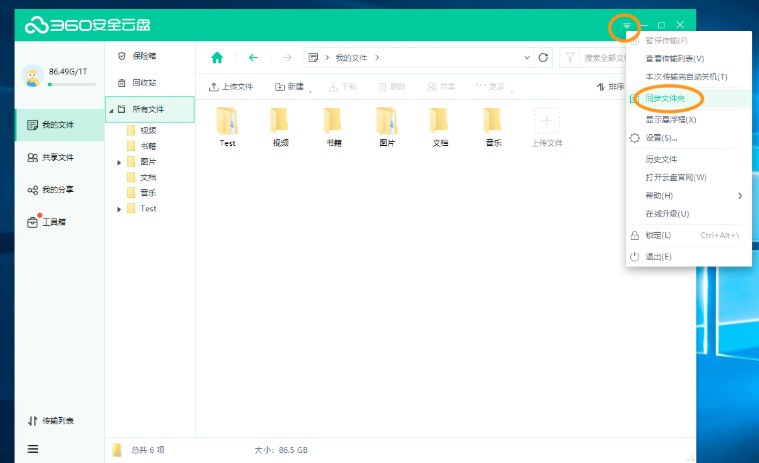
Task: Click the hamburger menu icon at bottom left
Action: [x=33, y=449]
